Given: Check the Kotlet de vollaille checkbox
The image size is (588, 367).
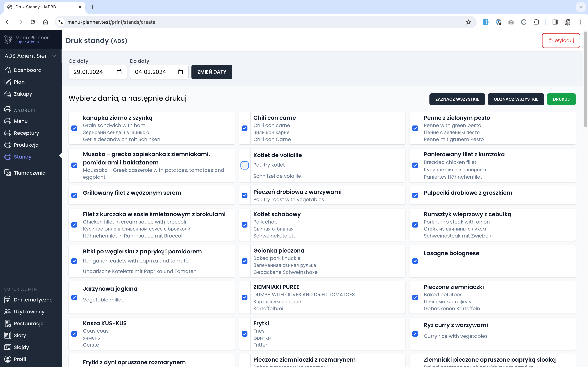Looking at the screenshot, I should click(x=245, y=165).
